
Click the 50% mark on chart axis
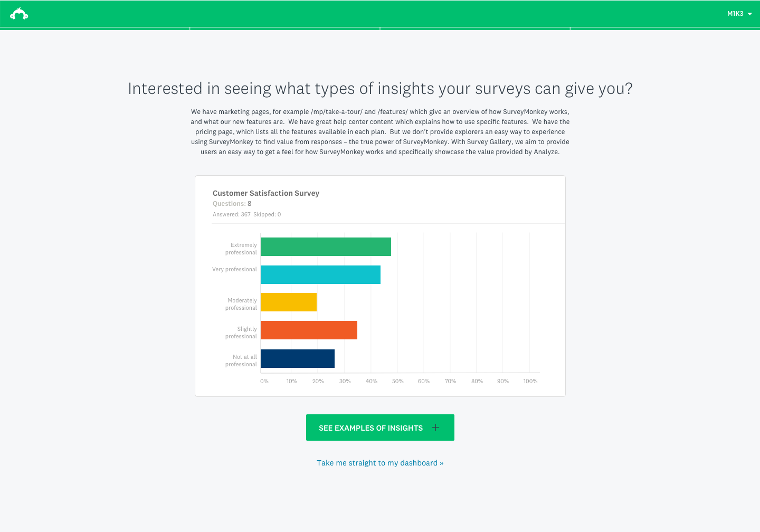[x=398, y=381]
